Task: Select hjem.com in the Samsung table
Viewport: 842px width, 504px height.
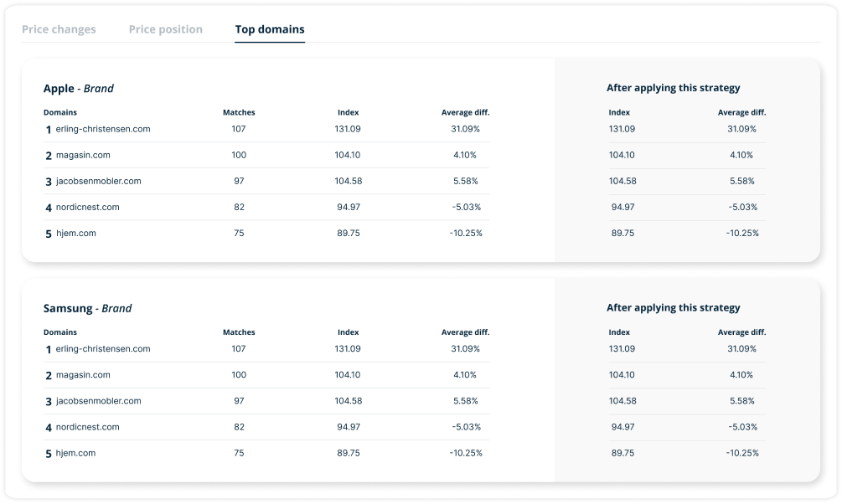Action: tap(75, 452)
